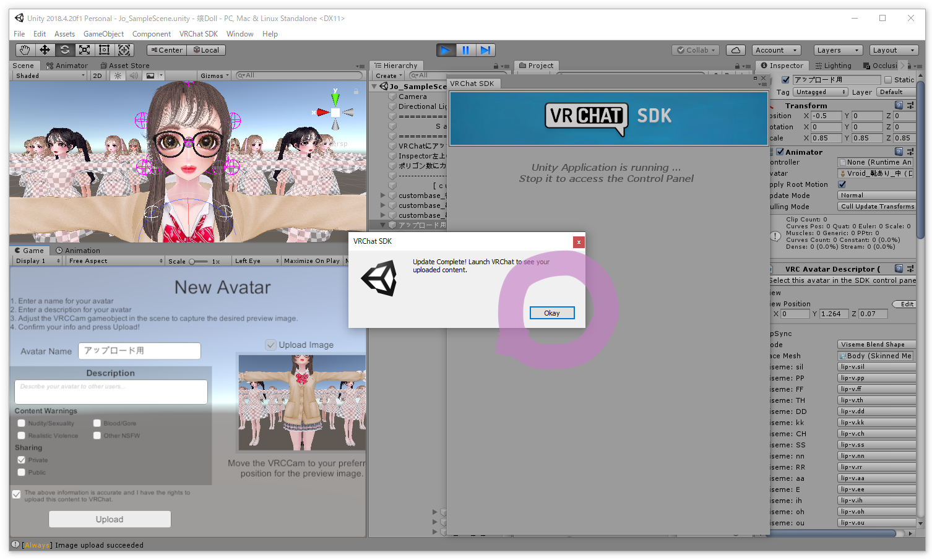This screenshot has height=560, width=932.
Task: Open VRC Avatar Descriptor help icon
Action: (x=899, y=269)
